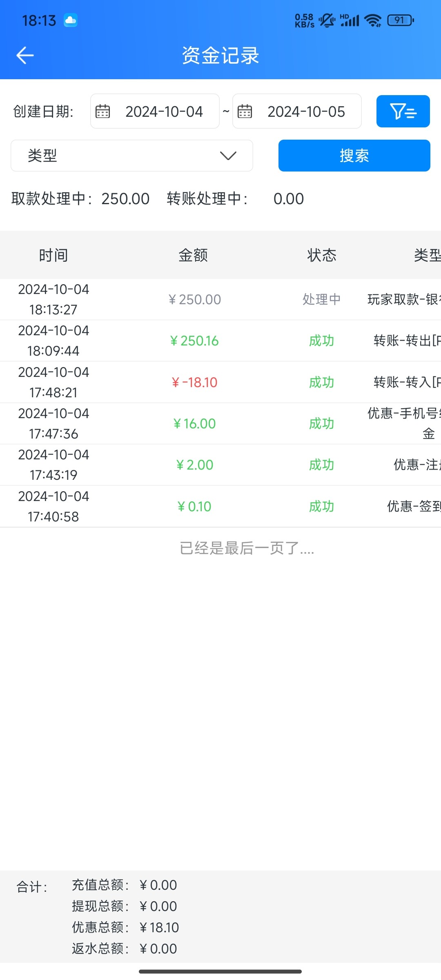
Task: Expand the 类型 dropdown chevron
Action: (228, 156)
